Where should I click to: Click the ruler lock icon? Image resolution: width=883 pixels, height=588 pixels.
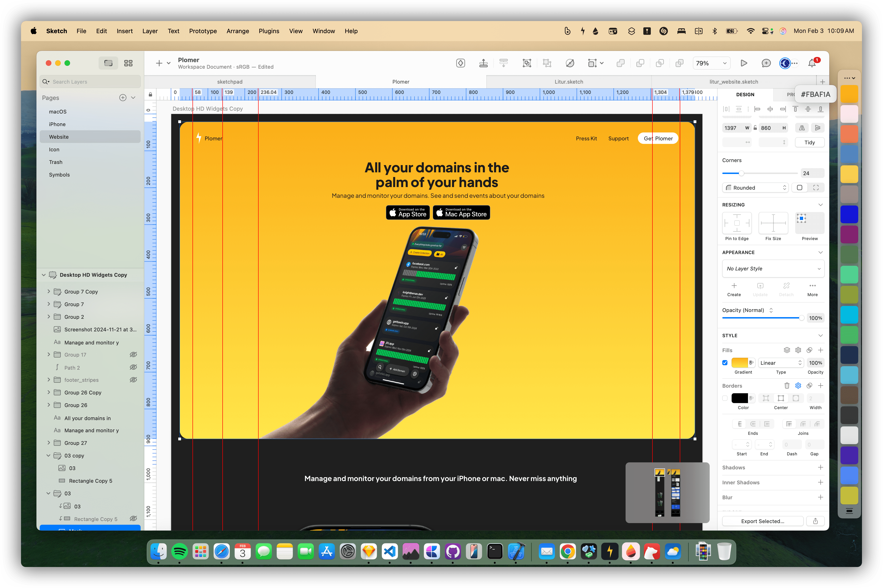click(150, 94)
